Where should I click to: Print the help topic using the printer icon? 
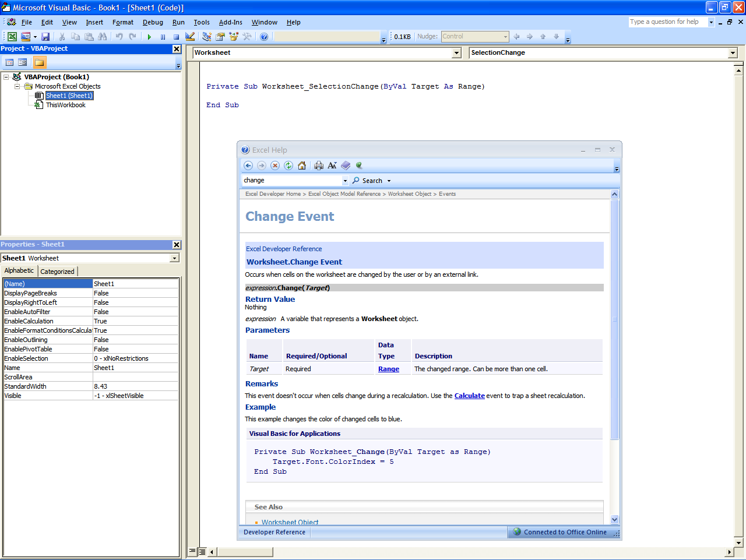(x=319, y=165)
